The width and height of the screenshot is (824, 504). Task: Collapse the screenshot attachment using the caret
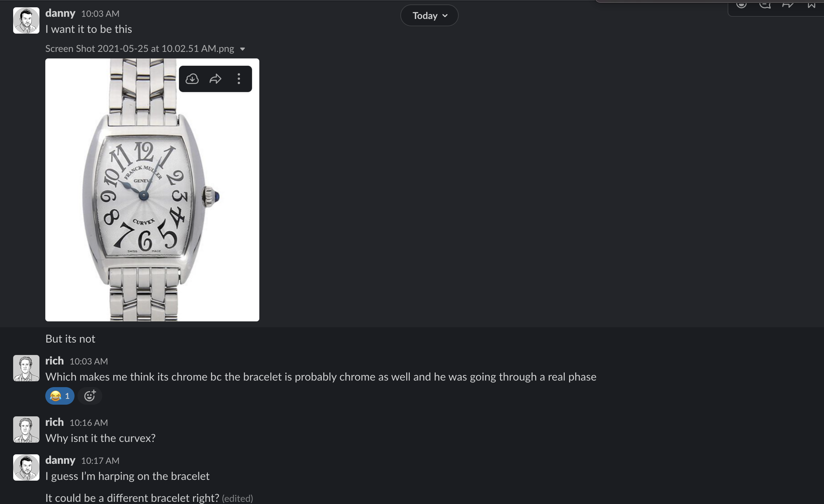[x=243, y=49]
